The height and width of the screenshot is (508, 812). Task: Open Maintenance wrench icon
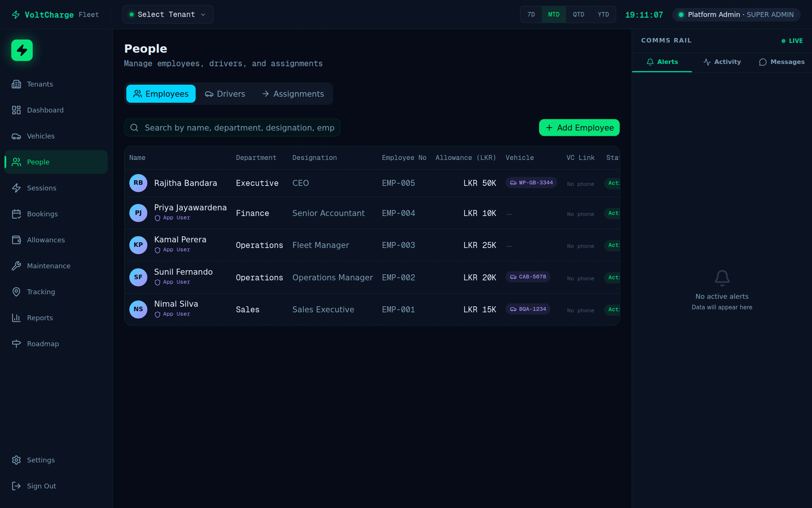click(16, 266)
